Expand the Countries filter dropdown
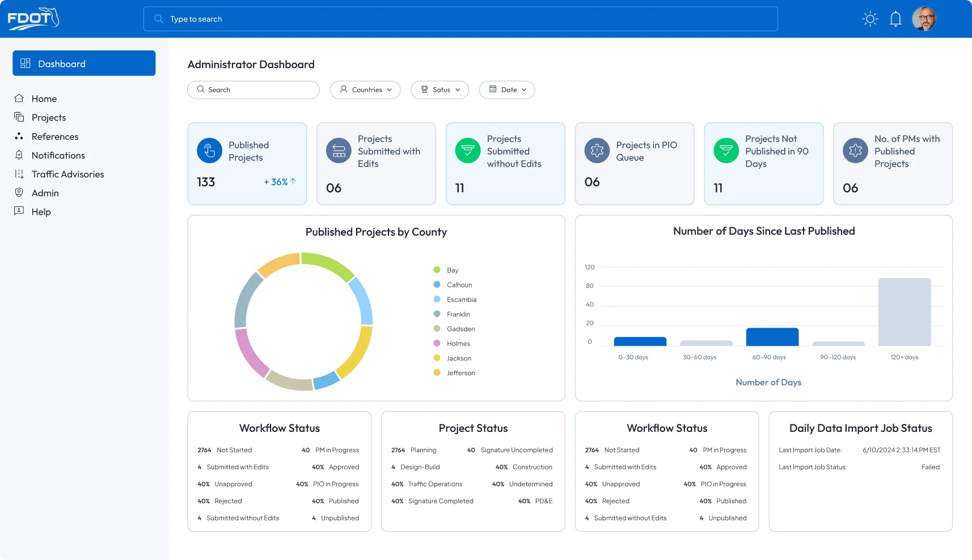Image resolution: width=972 pixels, height=560 pixels. [x=365, y=90]
